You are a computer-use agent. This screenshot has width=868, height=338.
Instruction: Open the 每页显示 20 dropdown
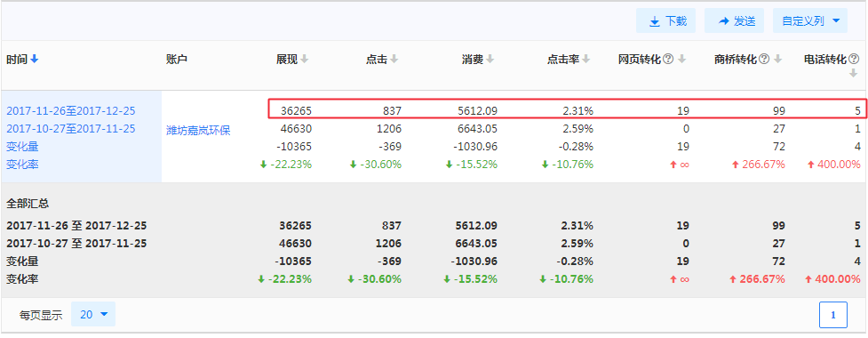point(93,314)
